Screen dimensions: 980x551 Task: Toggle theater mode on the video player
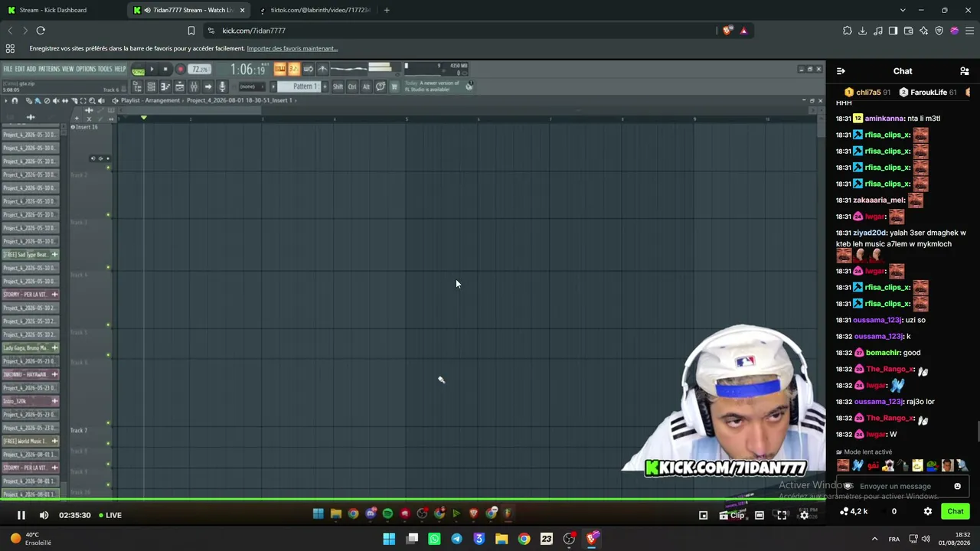click(x=759, y=515)
